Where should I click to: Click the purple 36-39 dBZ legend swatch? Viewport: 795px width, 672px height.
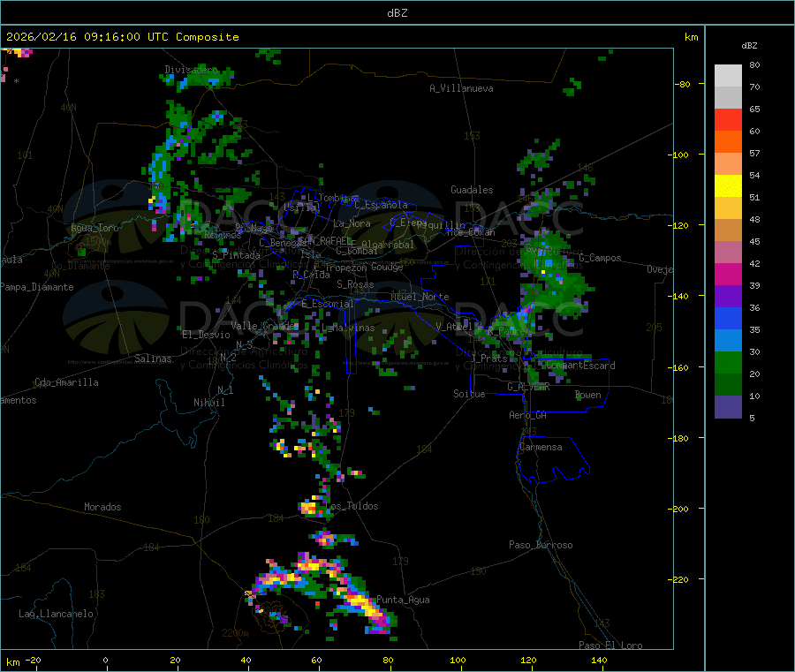click(728, 297)
